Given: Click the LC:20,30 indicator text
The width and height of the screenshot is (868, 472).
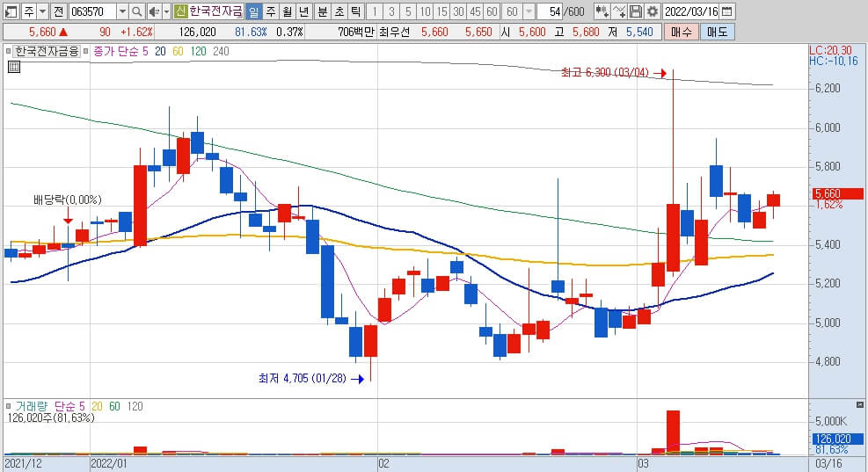Looking at the screenshot, I should (831, 51).
